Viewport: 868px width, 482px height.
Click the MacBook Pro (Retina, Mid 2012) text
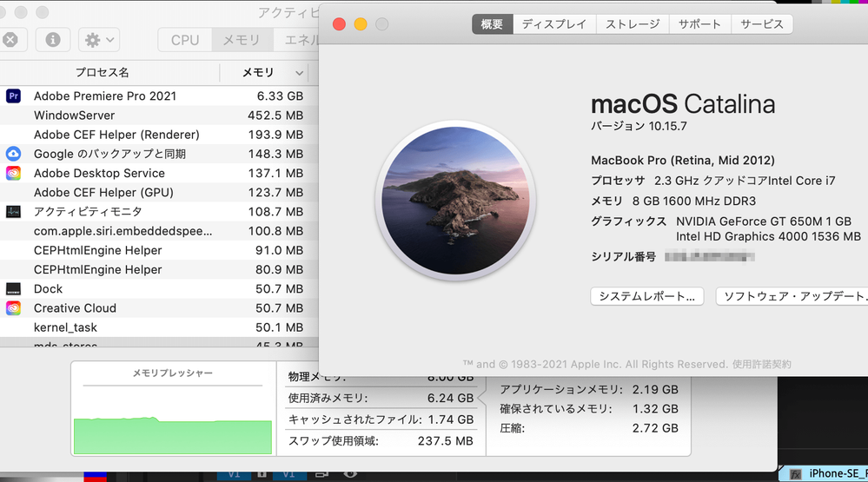point(683,161)
